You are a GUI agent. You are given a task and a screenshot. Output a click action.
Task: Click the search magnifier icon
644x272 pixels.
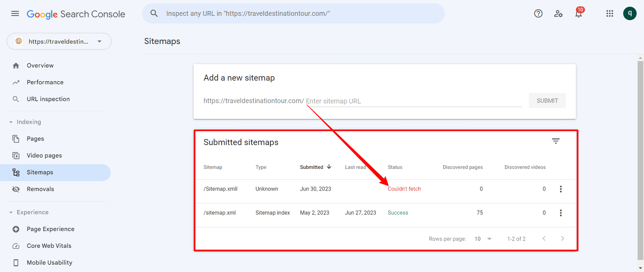pos(154,13)
